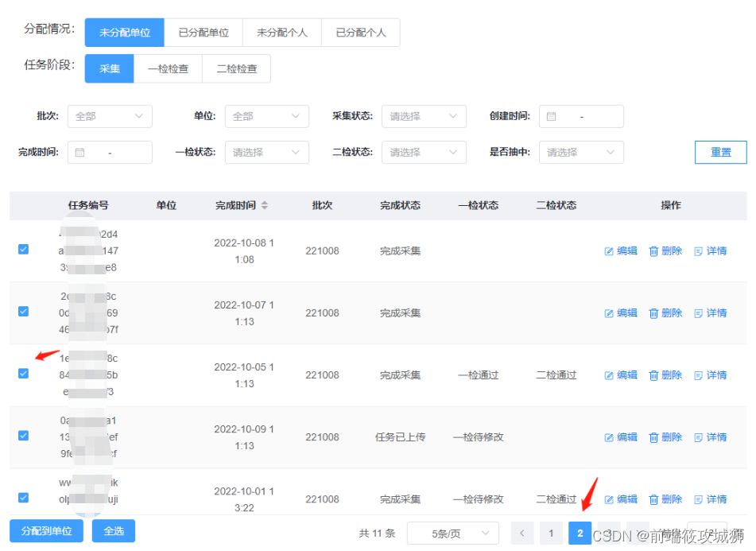Screen dimensions: 756x551
Task: Click the 任务编号 column header
Action: click(x=88, y=205)
